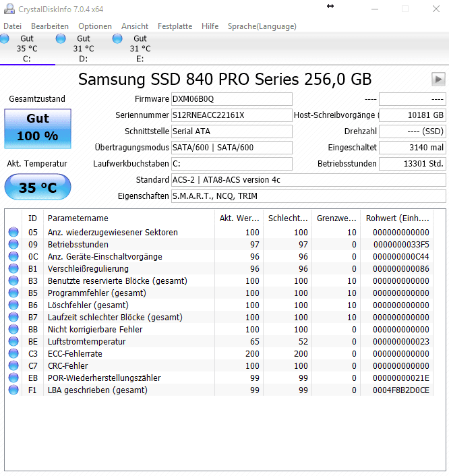The image size is (449, 476).
Task: Click next-disk arrow button beside drive title
Action: pyautogui.click(x=438, y=80)
